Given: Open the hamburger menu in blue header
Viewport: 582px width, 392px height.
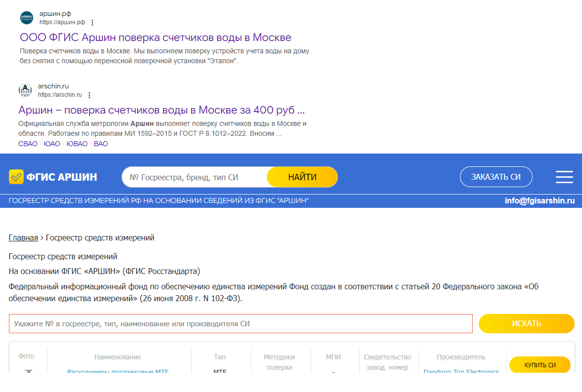Looking at the screenshot, I should pyautogui.click(x=564, y=177).
